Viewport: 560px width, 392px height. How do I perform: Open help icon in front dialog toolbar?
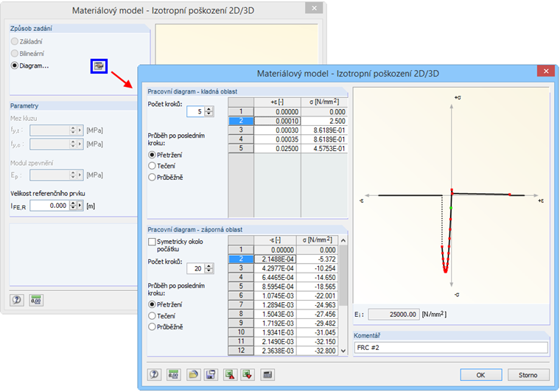coord(154,374)
